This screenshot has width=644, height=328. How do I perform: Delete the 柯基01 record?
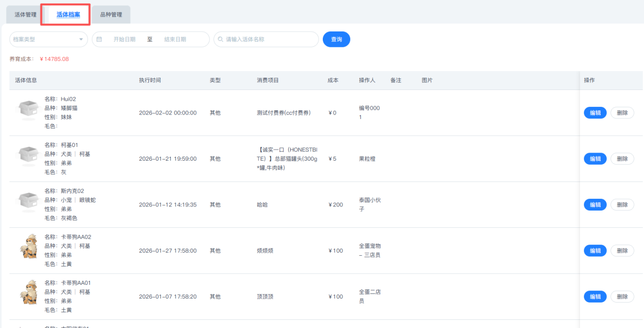pos(622,159)
